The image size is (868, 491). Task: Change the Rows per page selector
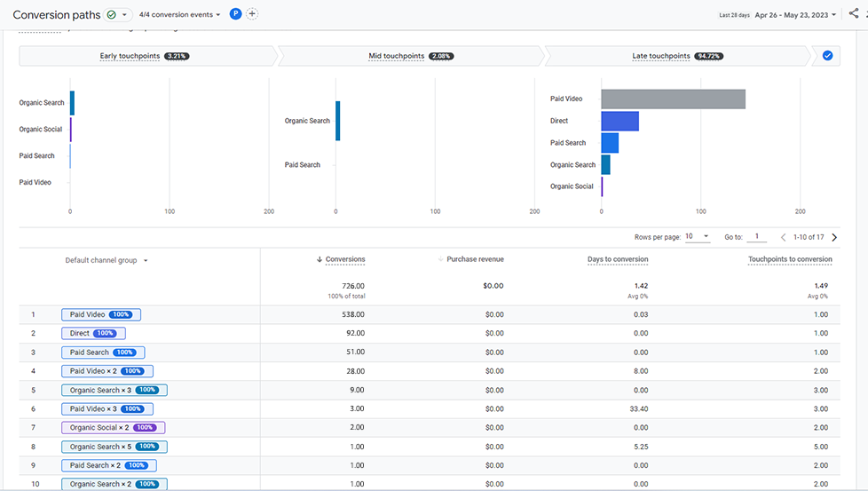tap(697, 237)
